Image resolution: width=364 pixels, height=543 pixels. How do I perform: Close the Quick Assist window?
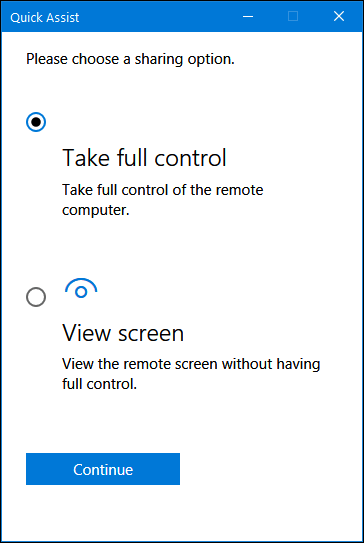coord(339,16)
